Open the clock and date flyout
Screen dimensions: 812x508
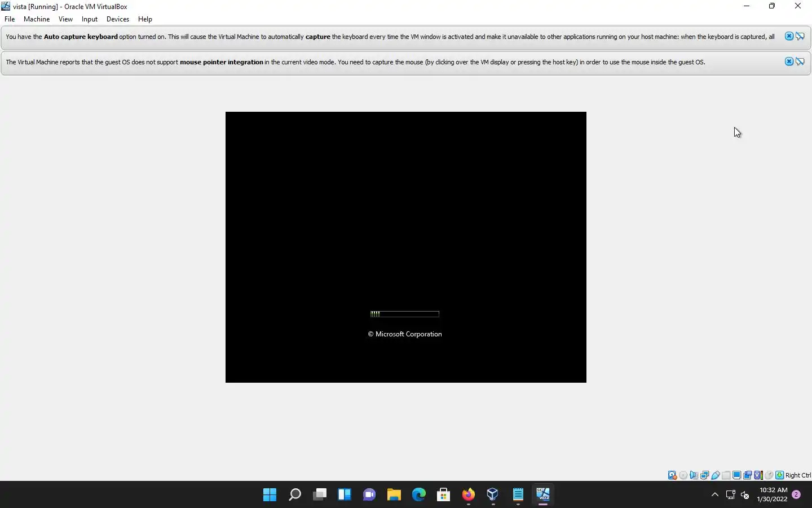coord(773,494)
